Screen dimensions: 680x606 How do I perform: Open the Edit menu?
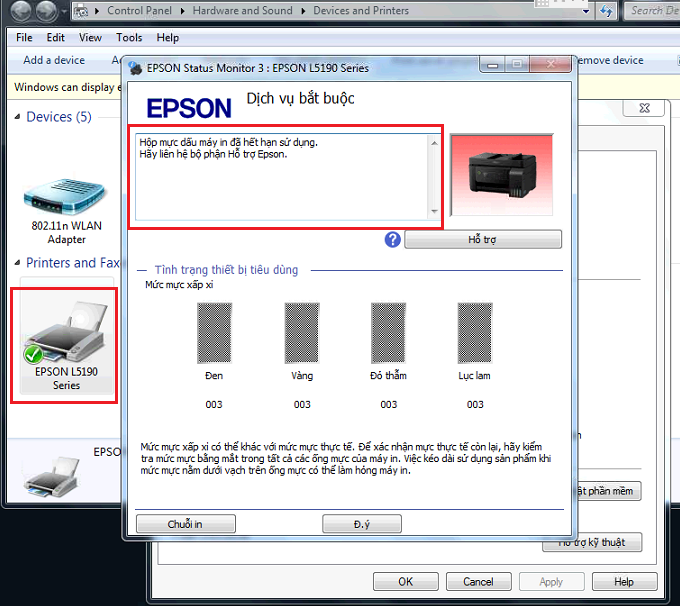click(x=56, y=38)
